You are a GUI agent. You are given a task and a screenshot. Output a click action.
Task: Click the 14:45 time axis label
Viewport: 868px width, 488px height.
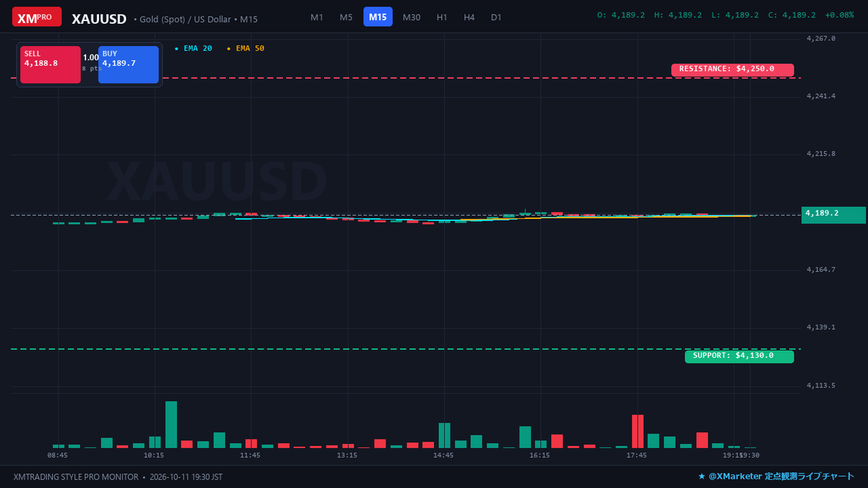click(x=443, y=455)
